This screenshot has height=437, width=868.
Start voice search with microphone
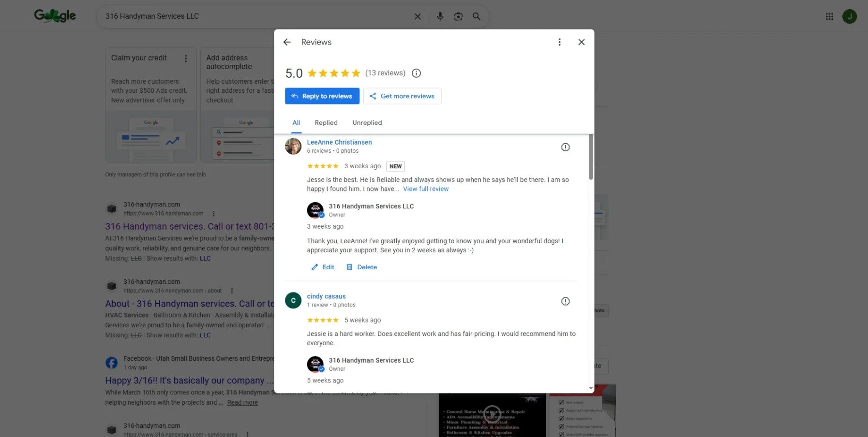pyautogui.click(x=440, y=16)
